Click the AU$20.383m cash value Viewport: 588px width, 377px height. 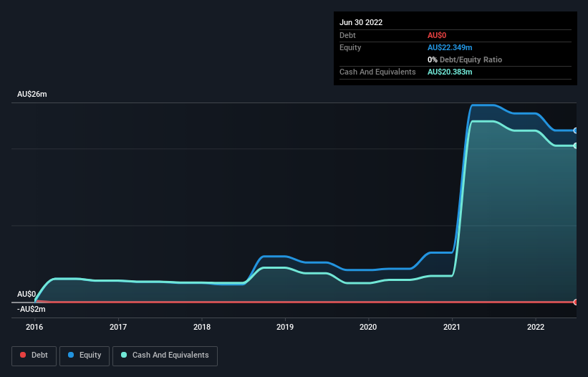450,72
